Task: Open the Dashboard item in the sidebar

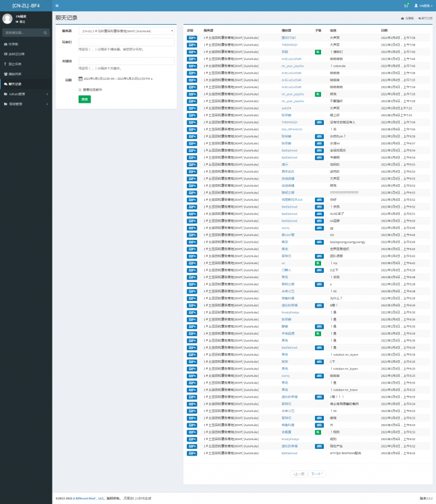Action: coord(13,44)
